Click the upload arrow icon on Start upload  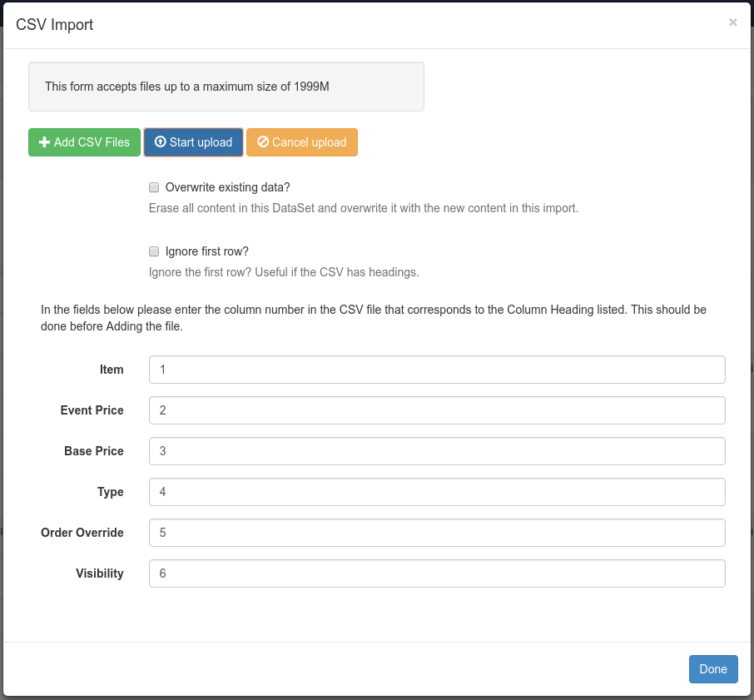click(159, 142)
